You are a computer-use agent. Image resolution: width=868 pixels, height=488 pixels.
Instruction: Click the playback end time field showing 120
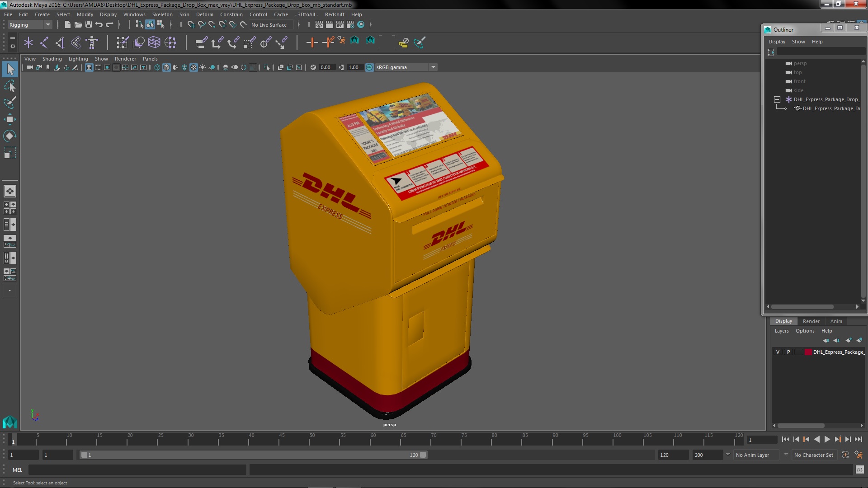click(673, 455)
